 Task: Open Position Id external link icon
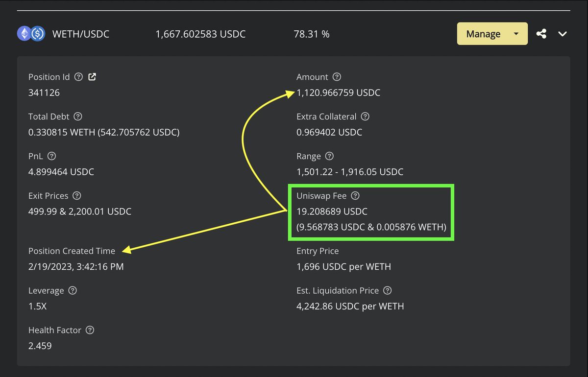pos(92,77)
